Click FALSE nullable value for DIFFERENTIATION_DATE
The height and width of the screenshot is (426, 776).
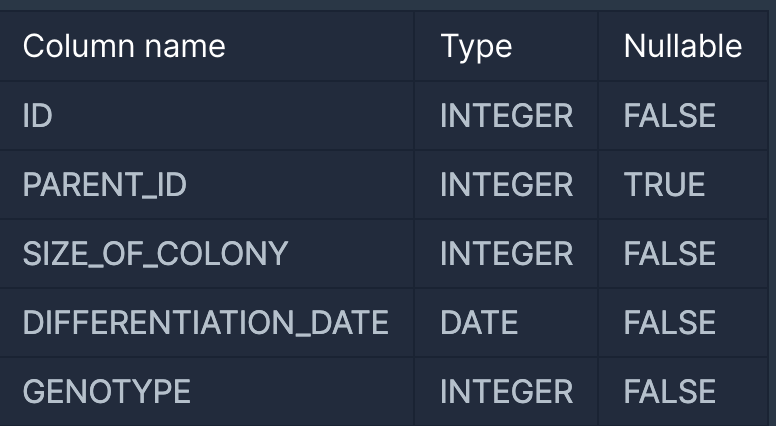669,323
